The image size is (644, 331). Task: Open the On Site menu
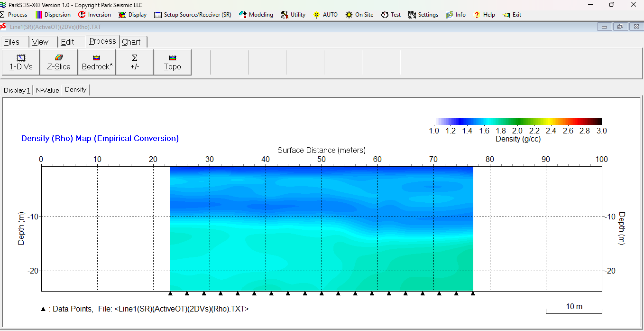point(359,15)
